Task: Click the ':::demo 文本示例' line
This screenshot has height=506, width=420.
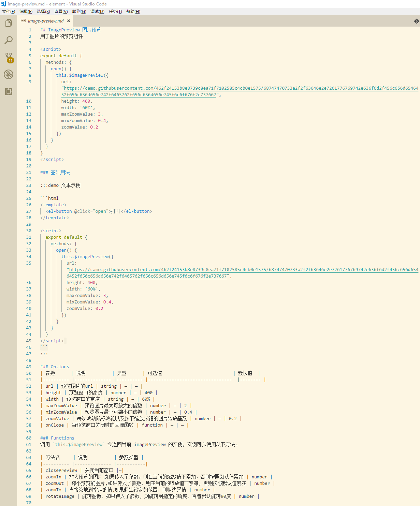Action: click(60, 185)
